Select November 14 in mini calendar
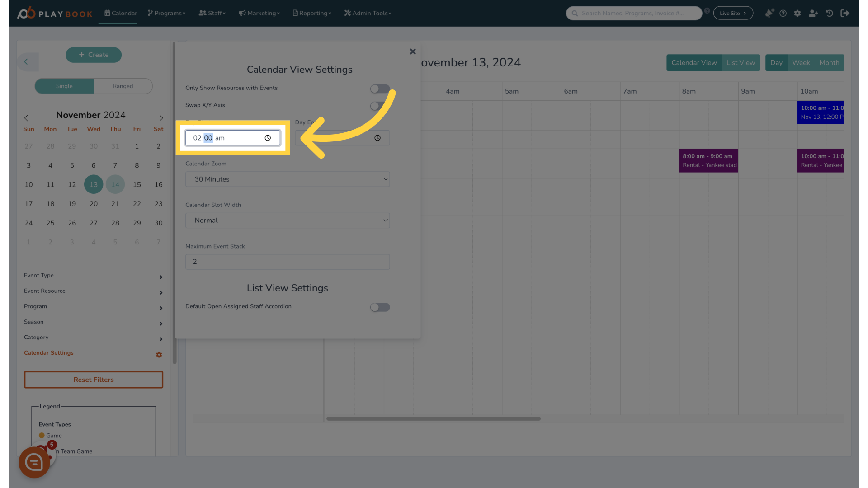This screenshot has width=868, height=488. click(115, 184)
